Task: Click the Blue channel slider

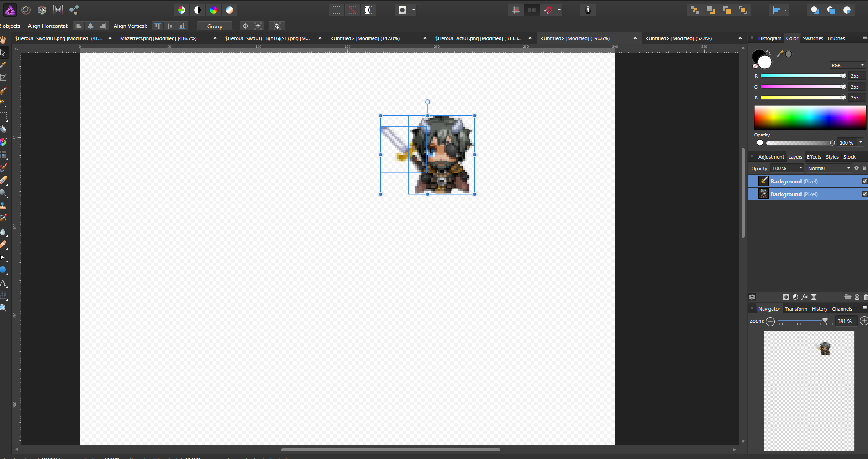Action: [802, 98]
